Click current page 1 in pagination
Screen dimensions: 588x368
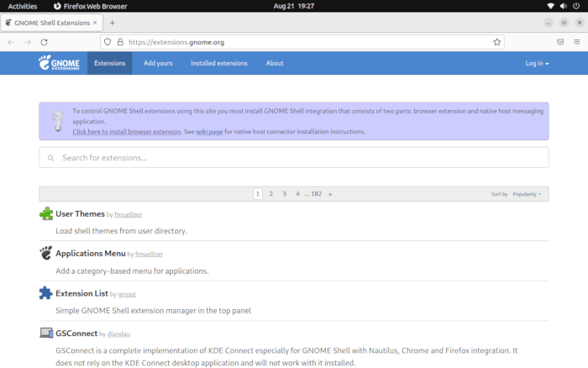pos(258,193)
